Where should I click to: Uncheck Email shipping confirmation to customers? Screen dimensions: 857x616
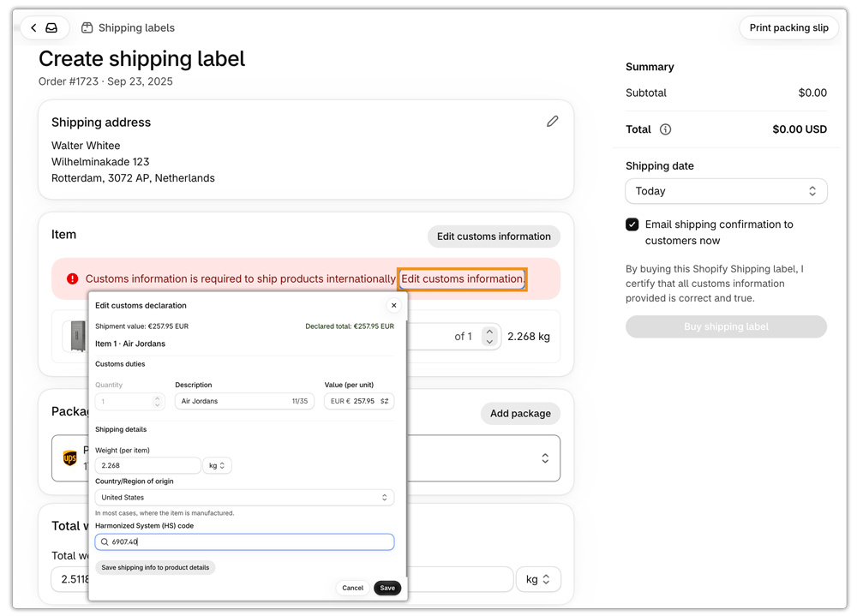click(x=632, y=224)
